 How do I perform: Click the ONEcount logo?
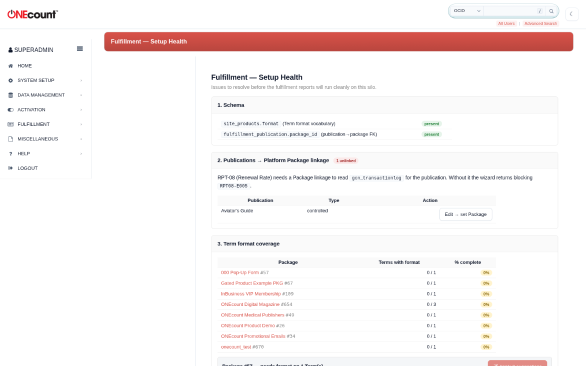point(33,14)
